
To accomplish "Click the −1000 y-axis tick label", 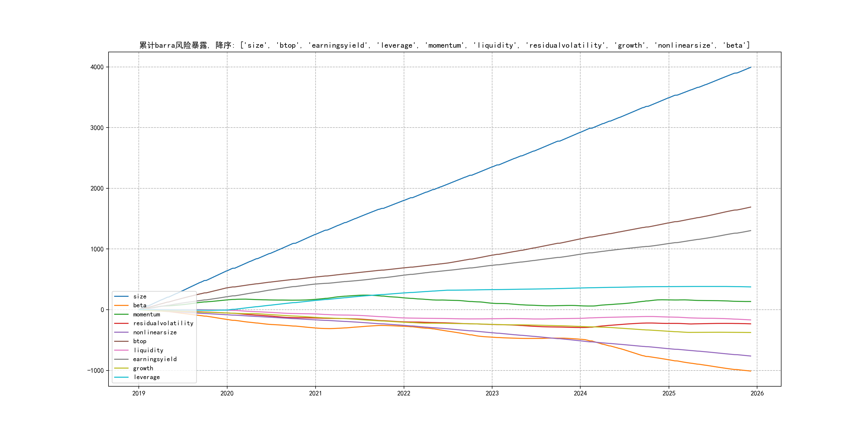I will pos(95,371).
